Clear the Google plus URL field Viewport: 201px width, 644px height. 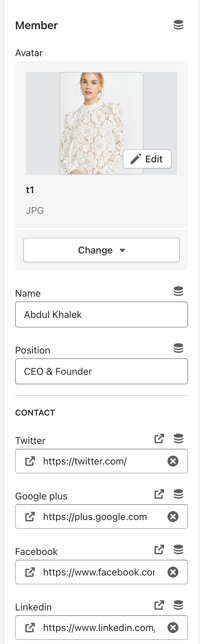pyautogui.click(x=173, y=517)
